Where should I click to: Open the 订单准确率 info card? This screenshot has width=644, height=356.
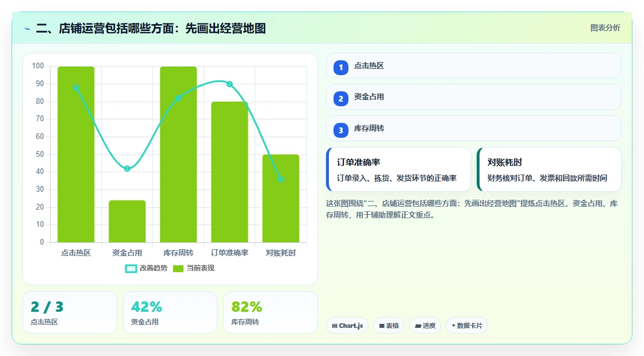(398, 169)
